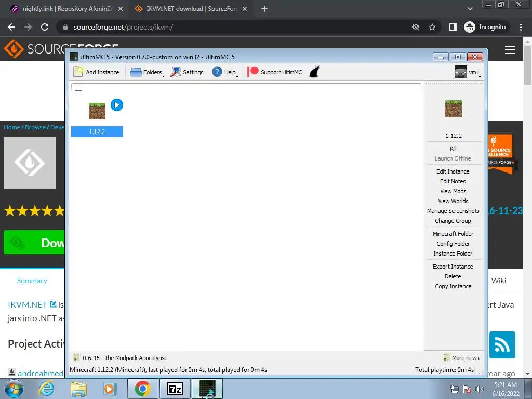Switch to the IKVM.NET download tab
Viewport: 532px width, 399px height.
coord(191,9)
